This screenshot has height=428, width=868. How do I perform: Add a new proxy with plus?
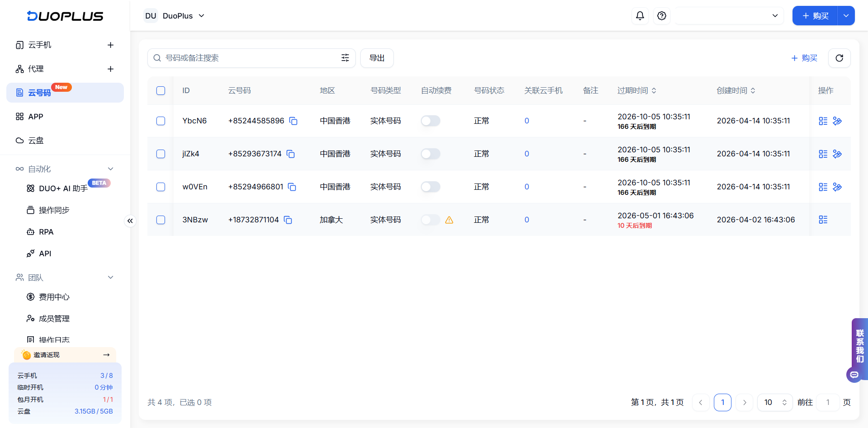point(110,69)
